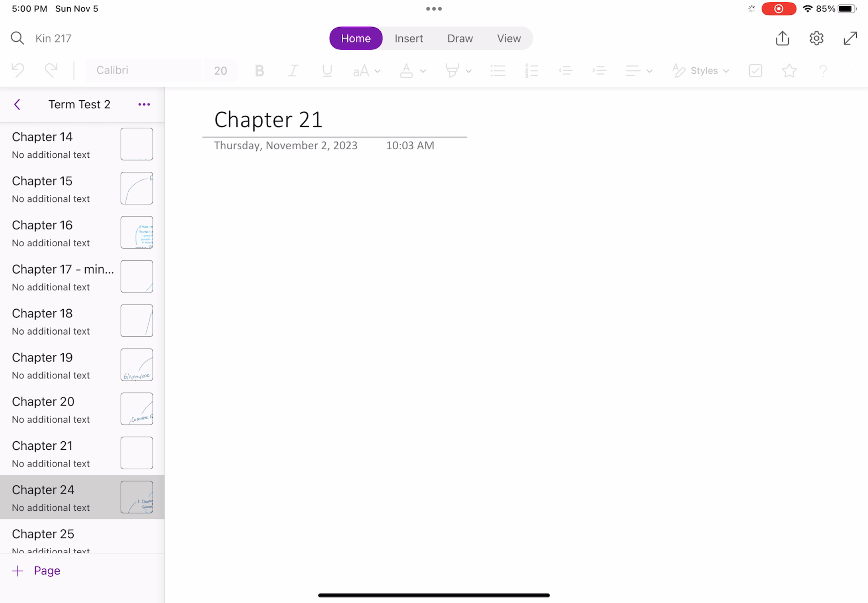Open the settings gear icon
The height and width of the screenshot is (603, 868).
click(816, 38)
